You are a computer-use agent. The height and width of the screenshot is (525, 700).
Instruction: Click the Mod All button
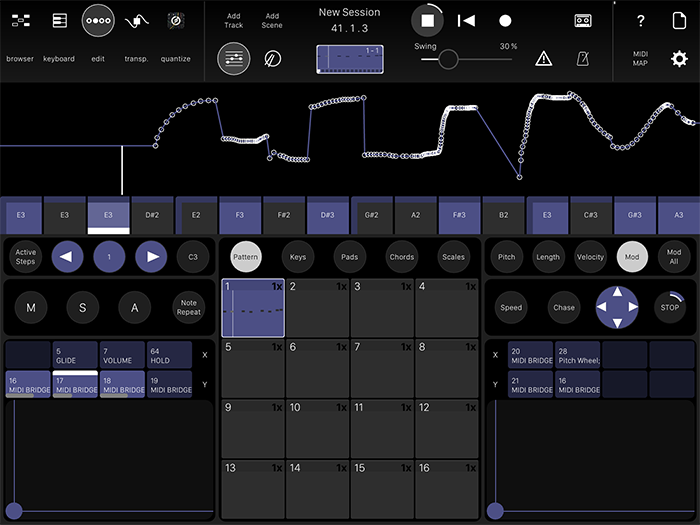(674, 257)
